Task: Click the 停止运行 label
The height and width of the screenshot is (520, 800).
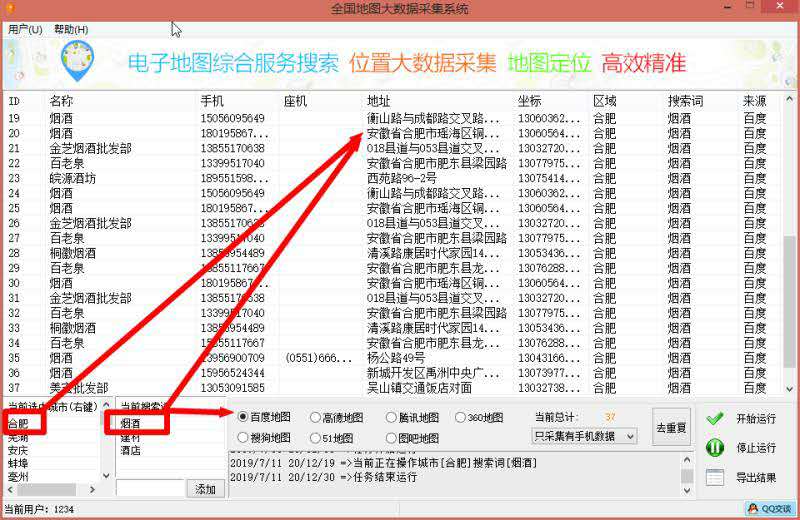Action: tap(756, 448)
